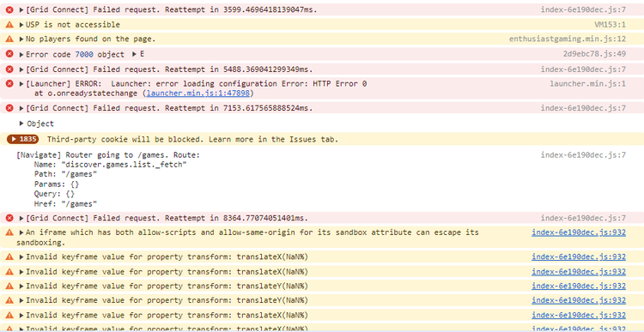Open index-6e190dec.js:7 source for 8364.770ms error
Image resolution: width=644 pixels, height=332 pixels.
(583, 218)
